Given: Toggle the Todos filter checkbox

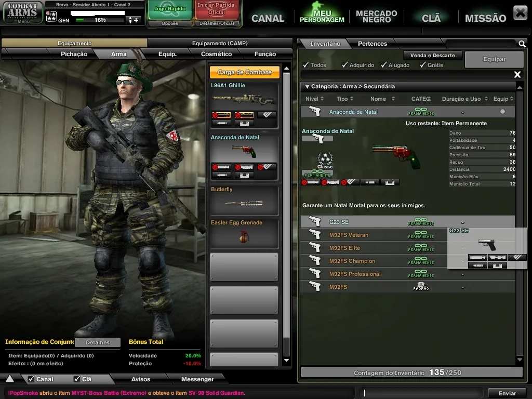Looking at the screenshot, I should click(306, 65).
